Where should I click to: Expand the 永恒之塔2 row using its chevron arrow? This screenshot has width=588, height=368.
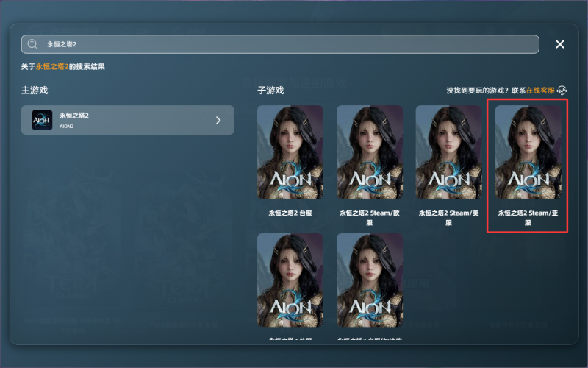coord(218,120)
